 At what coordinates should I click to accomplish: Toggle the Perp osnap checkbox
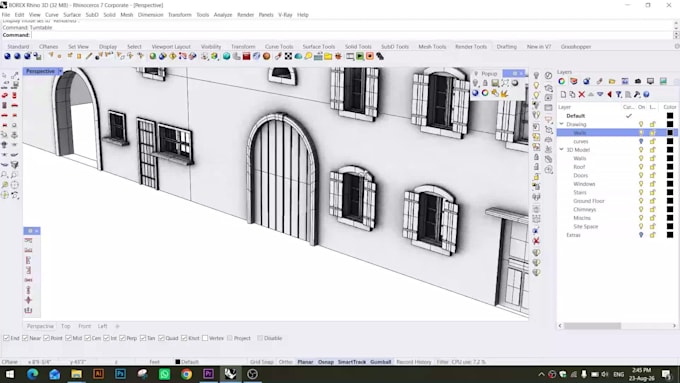(x=122, y=338)
